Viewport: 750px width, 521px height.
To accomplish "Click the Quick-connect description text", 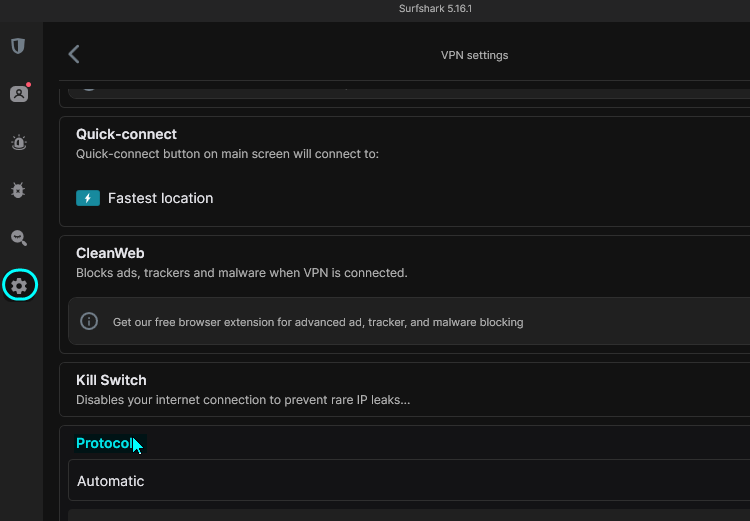I will pos(227,154).
